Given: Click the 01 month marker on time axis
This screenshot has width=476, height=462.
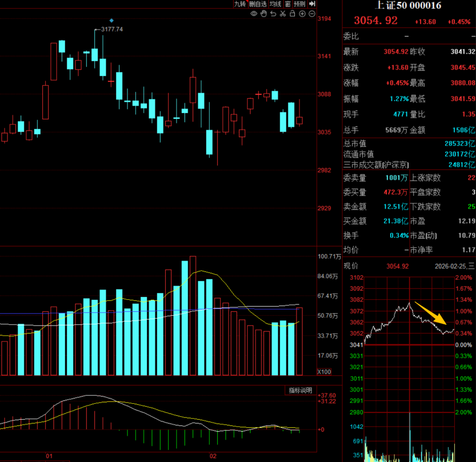Looking at the screenshot, I should (49, 456).
